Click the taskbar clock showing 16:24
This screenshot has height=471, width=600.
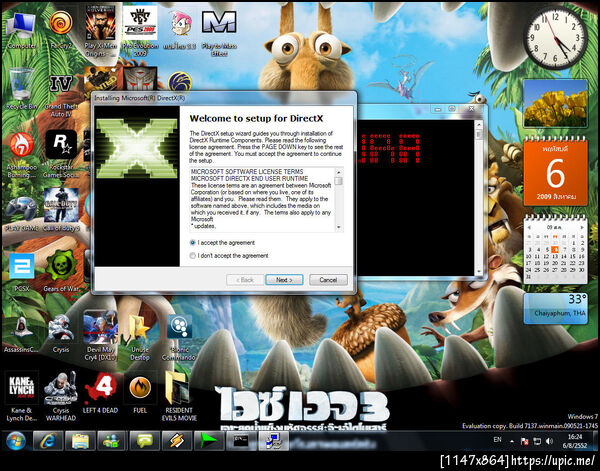pos(575,441)
